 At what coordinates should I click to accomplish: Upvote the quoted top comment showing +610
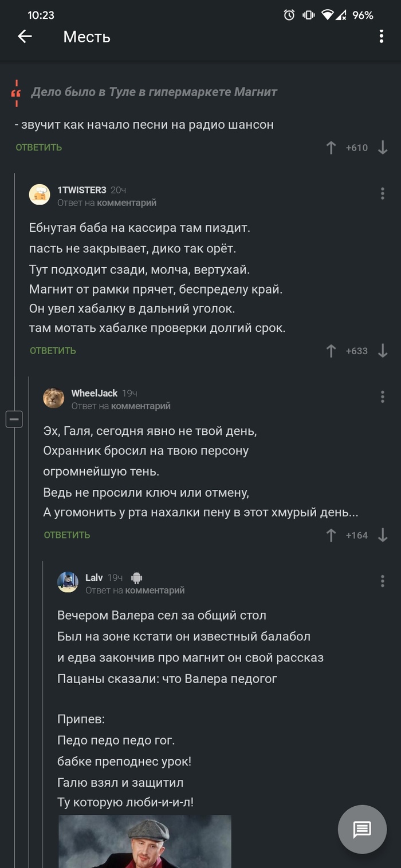tap(331, 147)
